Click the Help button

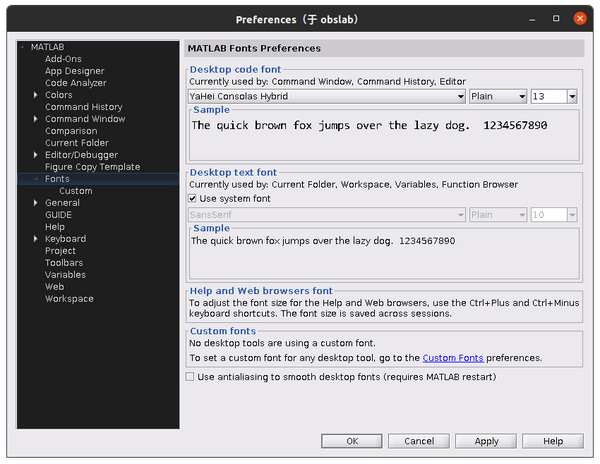(553, 441)
